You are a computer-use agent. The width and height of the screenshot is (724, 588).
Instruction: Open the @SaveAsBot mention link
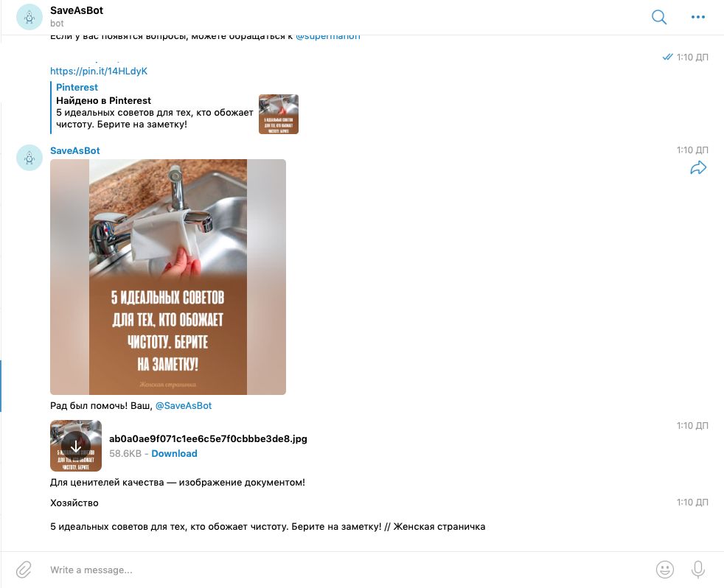pos(184,406)
